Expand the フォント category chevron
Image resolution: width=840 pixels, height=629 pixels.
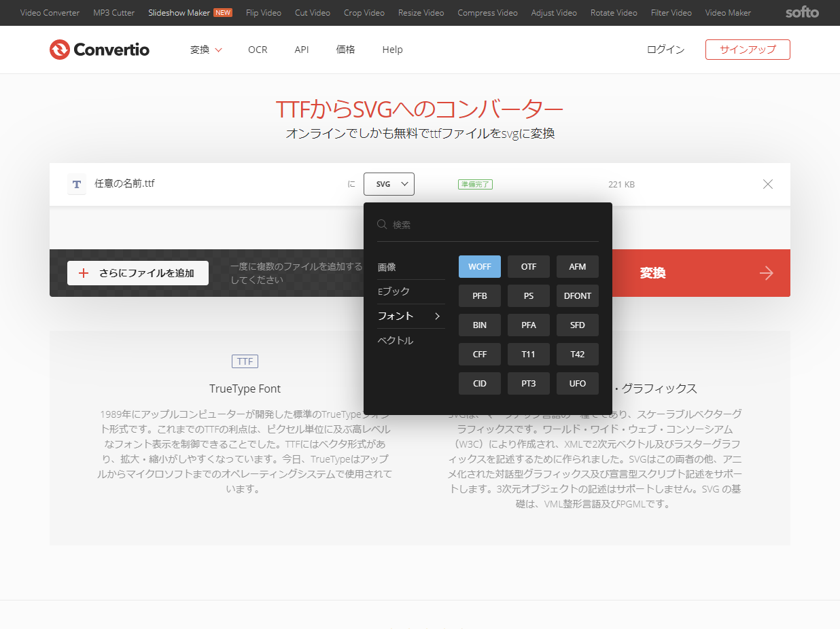tap(437, 316)
